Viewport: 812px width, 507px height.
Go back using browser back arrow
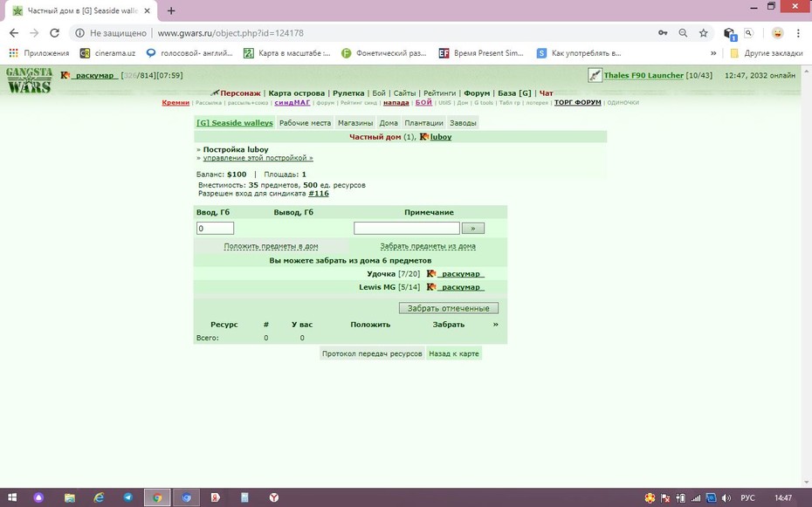coord(14,33)
